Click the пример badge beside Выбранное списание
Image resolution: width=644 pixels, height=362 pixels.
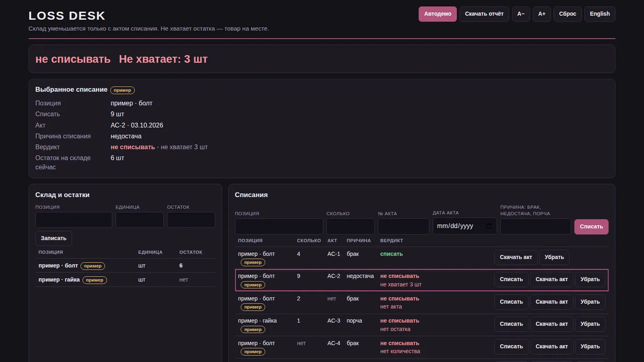[x=122, y=90]
